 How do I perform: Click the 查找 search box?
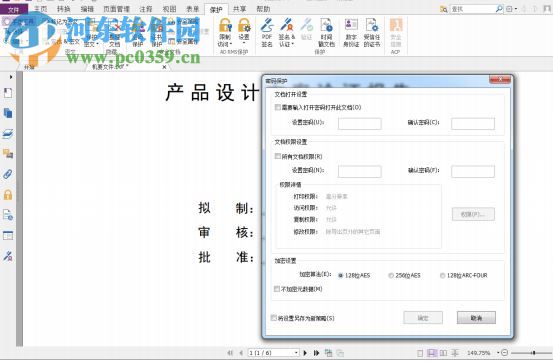[473, 9]
